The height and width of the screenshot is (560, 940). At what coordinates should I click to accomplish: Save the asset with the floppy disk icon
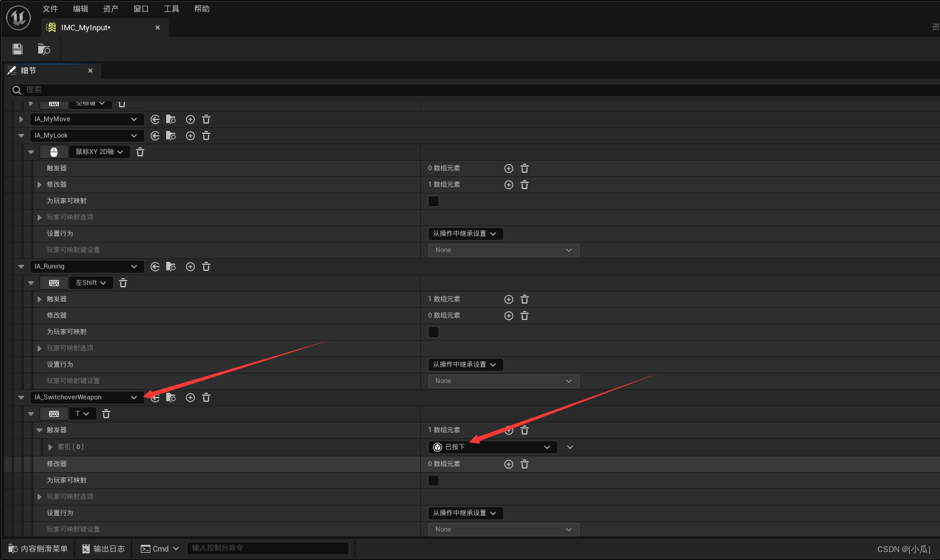click(18, 49)
